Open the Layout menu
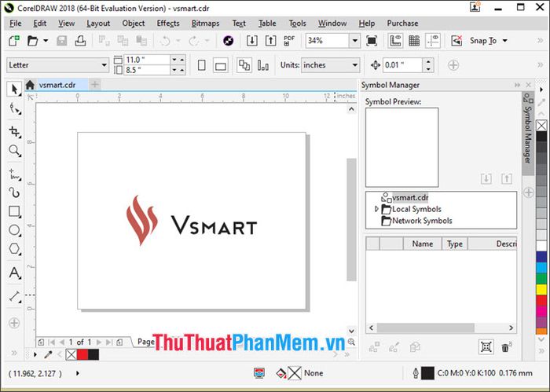The width and height of the screenshot is (550, 392). 98,23
